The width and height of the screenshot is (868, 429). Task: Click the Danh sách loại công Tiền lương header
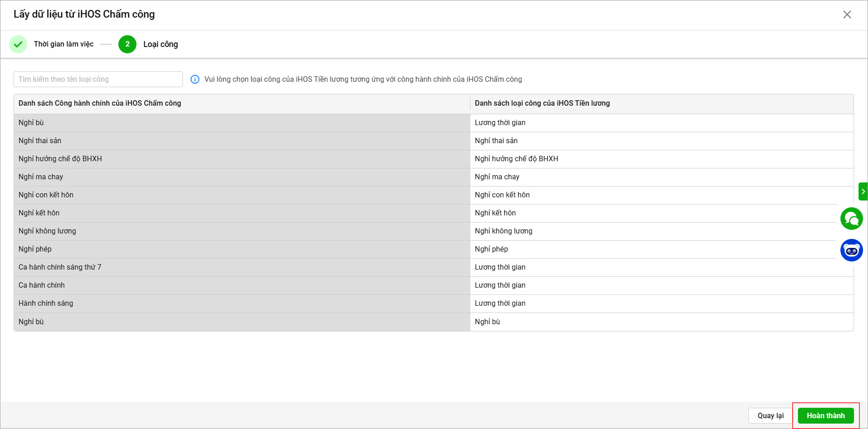[x=542, y=103]
